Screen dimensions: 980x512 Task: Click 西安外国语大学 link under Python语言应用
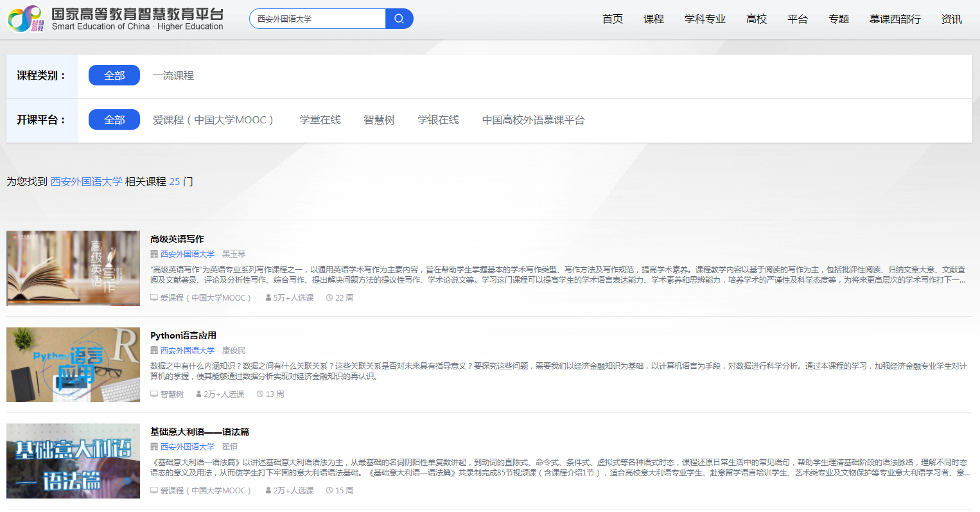(188, 351)
